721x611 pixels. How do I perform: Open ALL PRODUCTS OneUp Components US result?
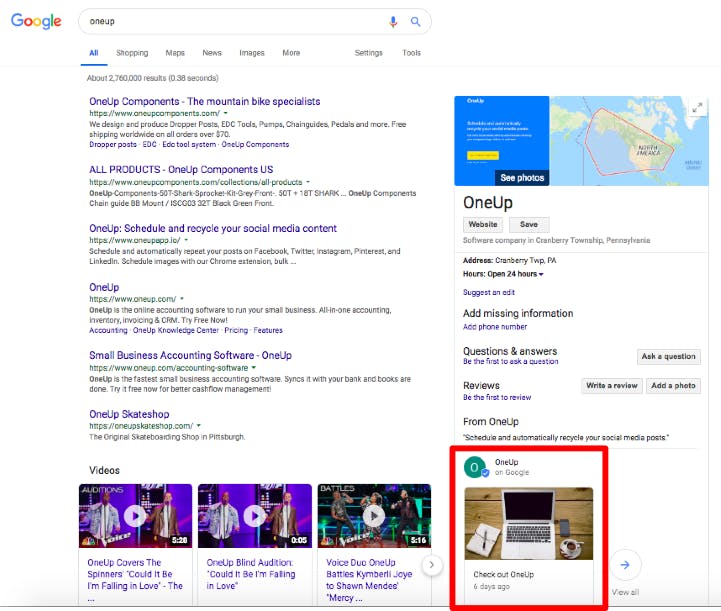tap(181, 170)
